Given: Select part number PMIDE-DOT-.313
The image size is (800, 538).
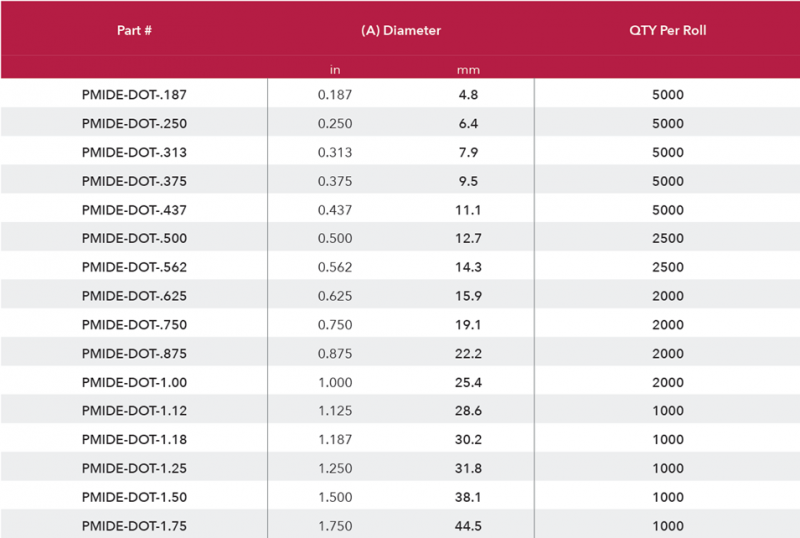Looking at the screenshot, I should point(134,153).
